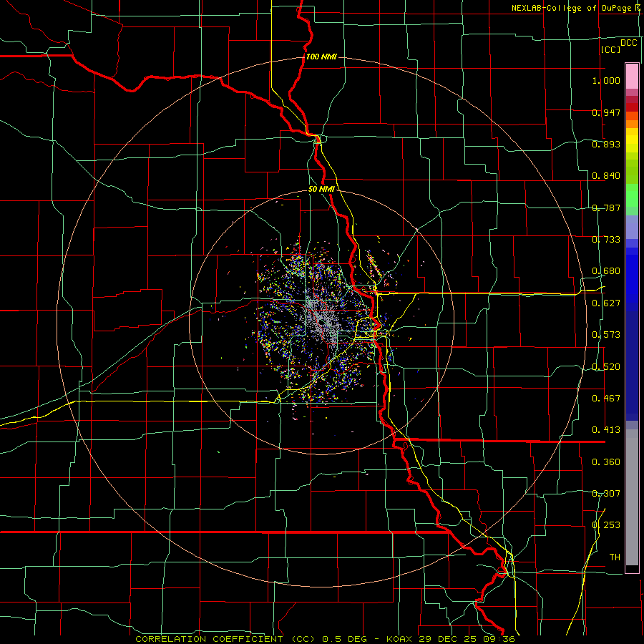
Task: Click the 50 NMI range ring label
Action: [321, 189]
